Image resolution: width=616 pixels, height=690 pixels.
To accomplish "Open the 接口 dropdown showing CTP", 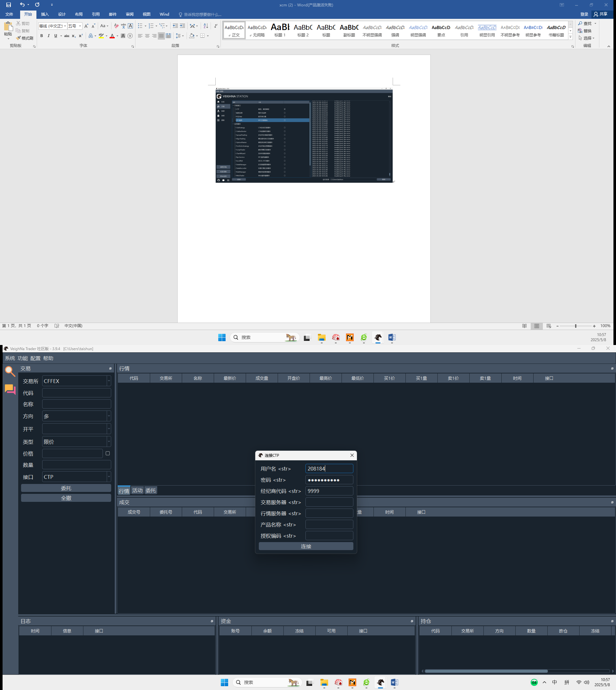I will coord(76,477).
